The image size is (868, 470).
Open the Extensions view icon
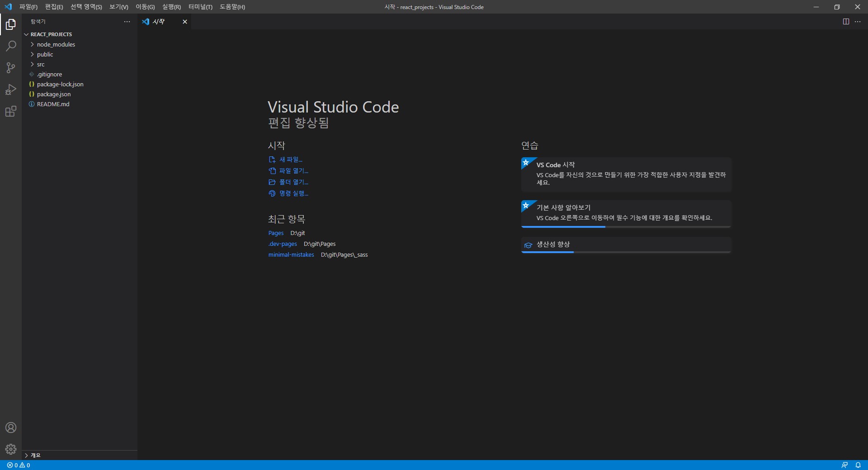coord(11,111)
